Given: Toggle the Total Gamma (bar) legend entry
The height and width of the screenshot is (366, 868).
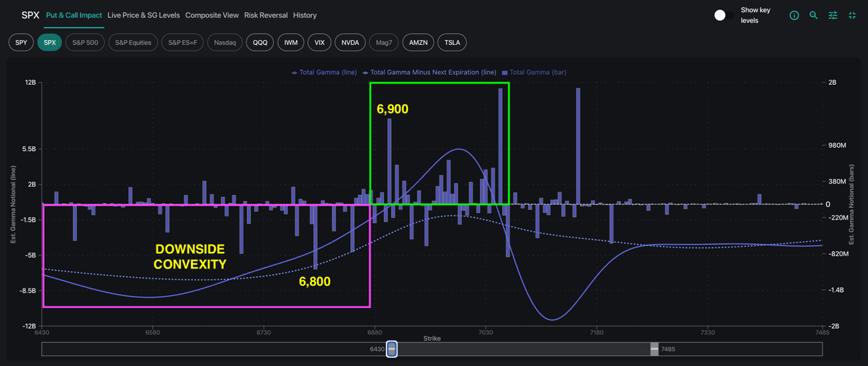Looking at the screenshot, I should [x=534, y=72].
